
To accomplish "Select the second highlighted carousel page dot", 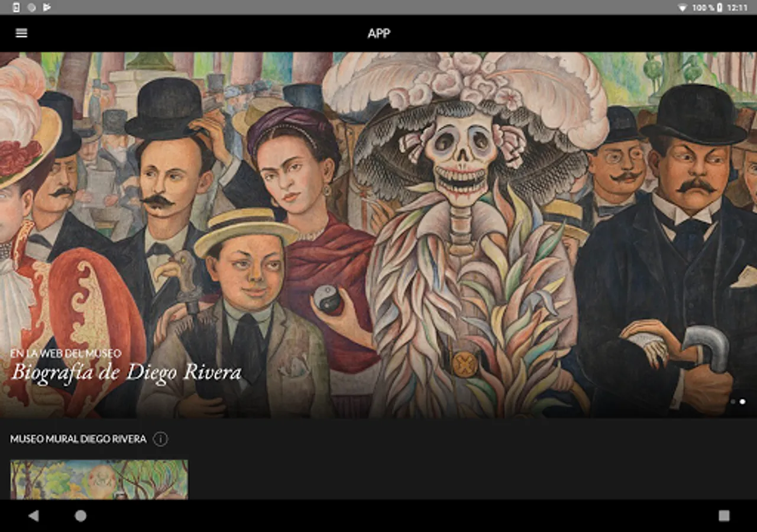I will tap(742, 402).
